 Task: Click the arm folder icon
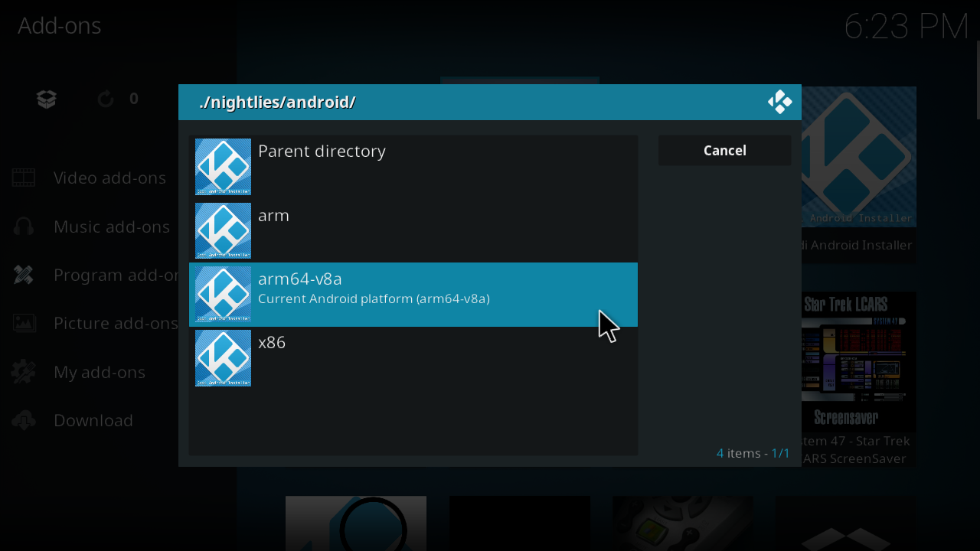(x=223, y=230)
